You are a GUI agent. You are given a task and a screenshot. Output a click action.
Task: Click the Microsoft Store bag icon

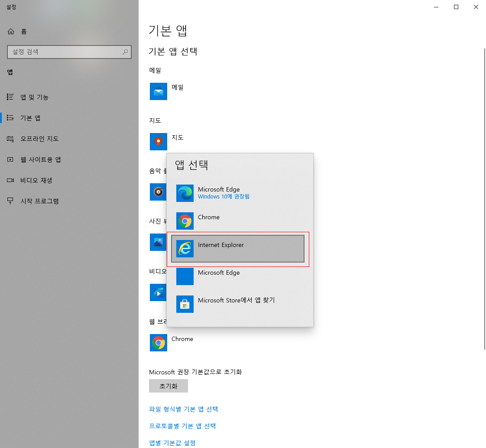point(185,304)
